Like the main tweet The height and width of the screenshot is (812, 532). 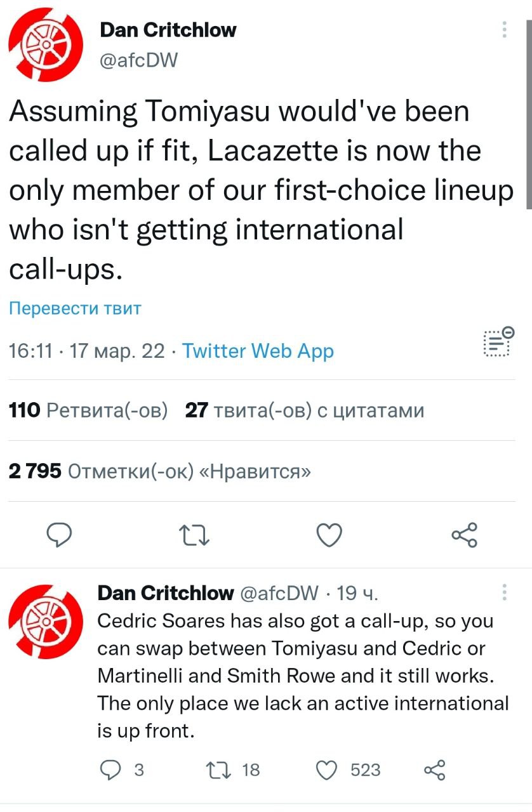click(x=329, y=536)
